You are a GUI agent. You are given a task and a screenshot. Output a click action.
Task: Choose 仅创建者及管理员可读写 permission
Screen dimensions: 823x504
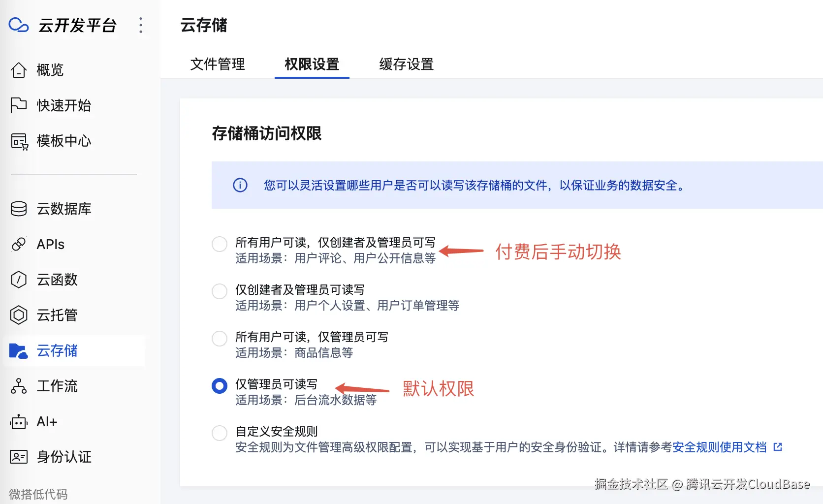tap(220, 291)
